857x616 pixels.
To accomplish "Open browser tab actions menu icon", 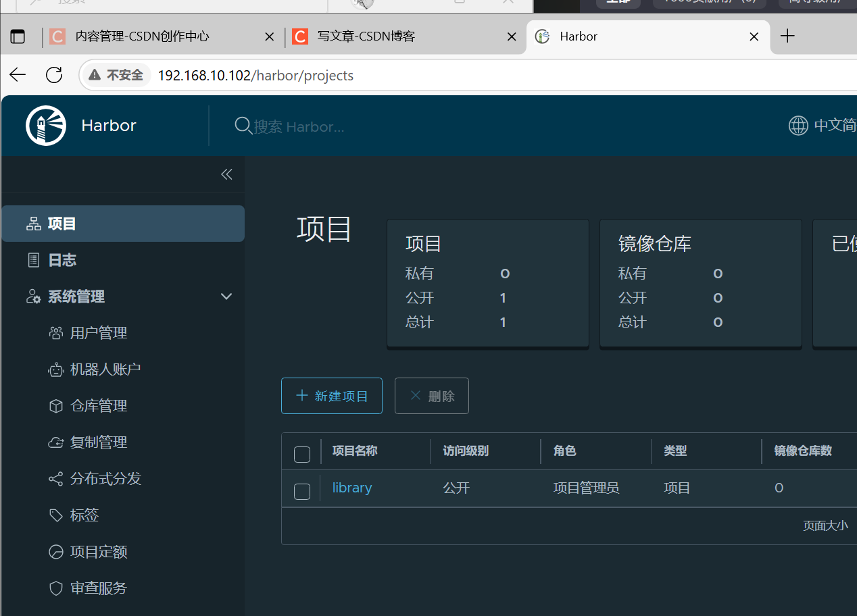I will [18, 36].
